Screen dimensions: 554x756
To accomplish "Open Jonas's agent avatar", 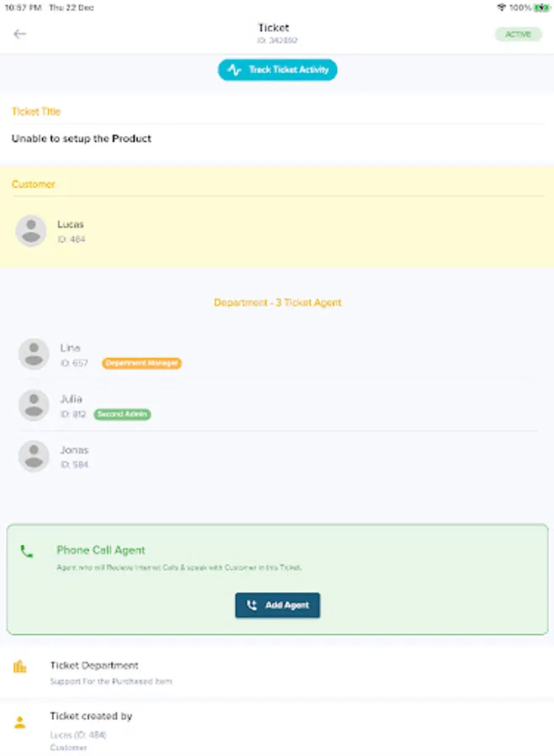I will point(34,456).
